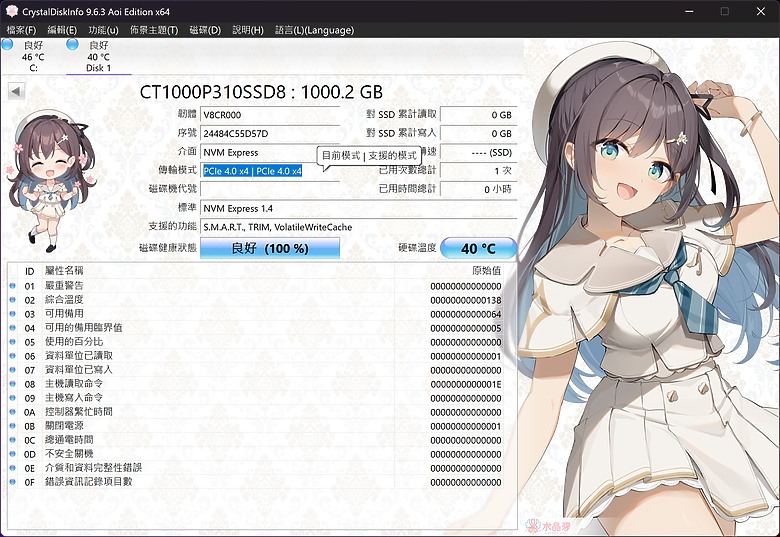Select the 06 資料單位已讀取 attribute row
This screenshot has width=780, height=537.
coord(256,356)
